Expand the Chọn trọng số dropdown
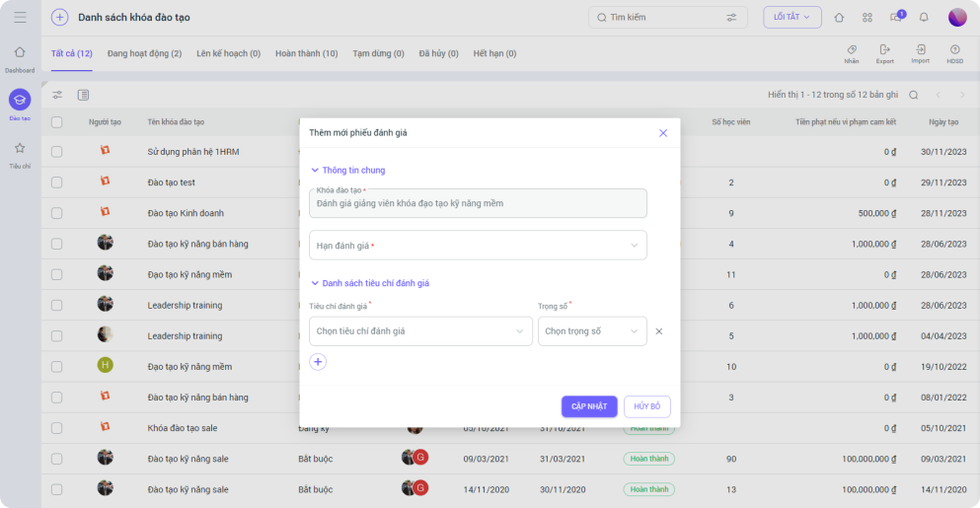 (x=591, y=331)
